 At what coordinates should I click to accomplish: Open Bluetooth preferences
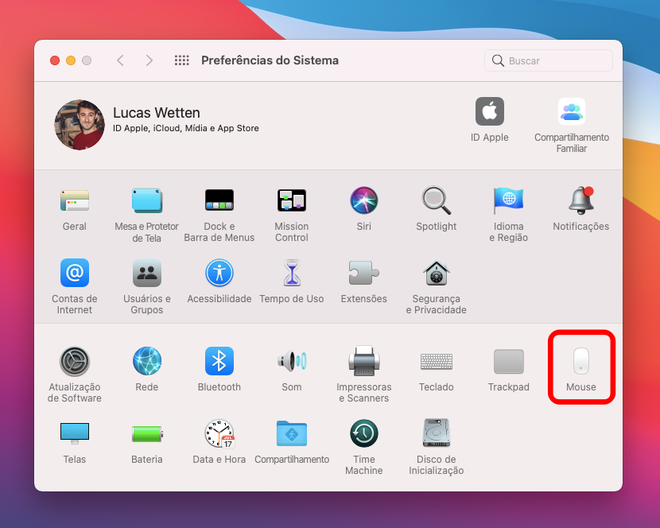(219, 361)
